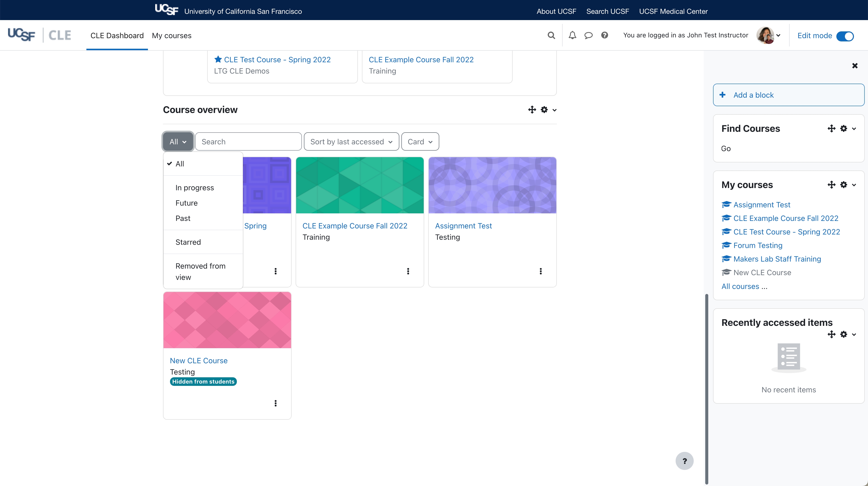Select Future filter option
This screenshot has height=486, width=868.
[203, 203]
